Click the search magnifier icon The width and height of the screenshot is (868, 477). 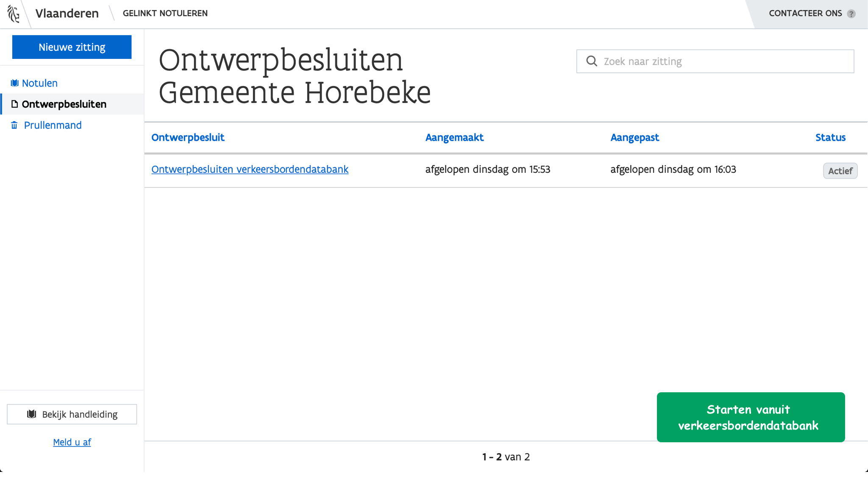coord(592,61)
